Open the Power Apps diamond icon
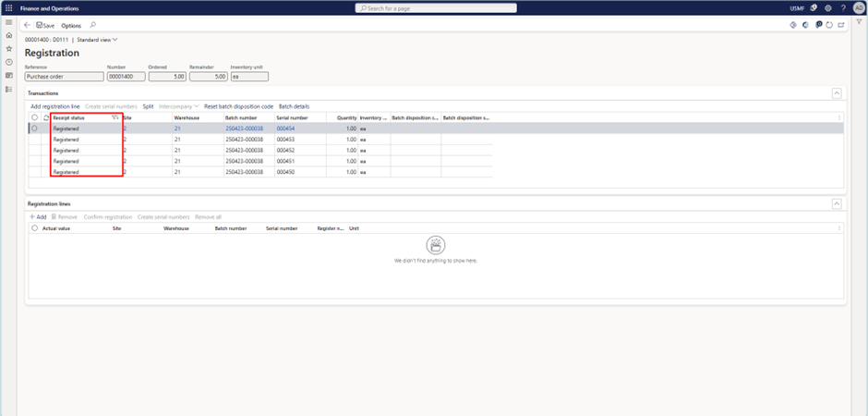Image resolution: width=868 pixels, height=416 pixels. (792, 26)
